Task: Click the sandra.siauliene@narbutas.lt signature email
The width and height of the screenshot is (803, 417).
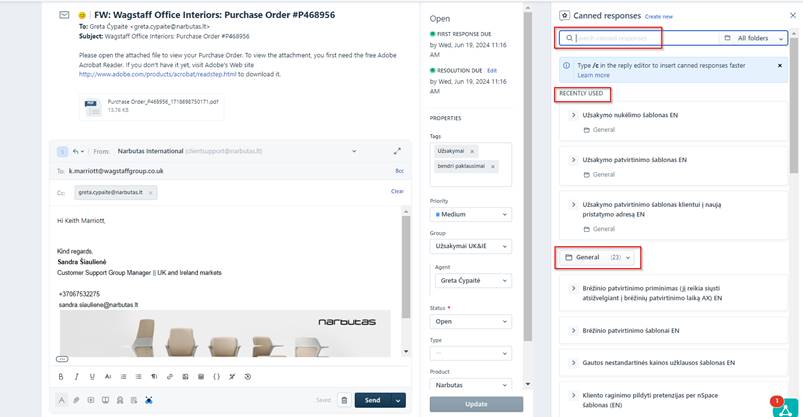Action: point(98,305)
